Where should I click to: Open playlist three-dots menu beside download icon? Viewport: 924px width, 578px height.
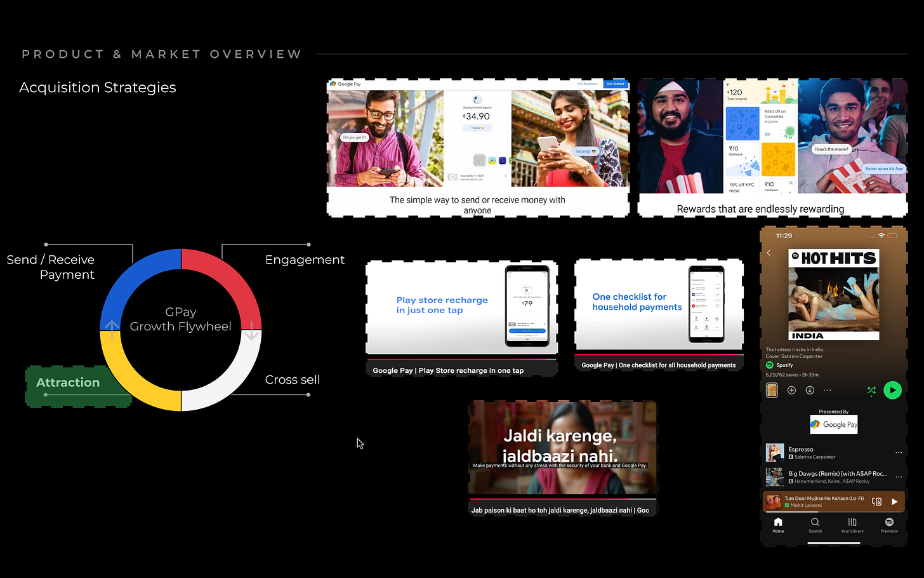coord(828,390)
